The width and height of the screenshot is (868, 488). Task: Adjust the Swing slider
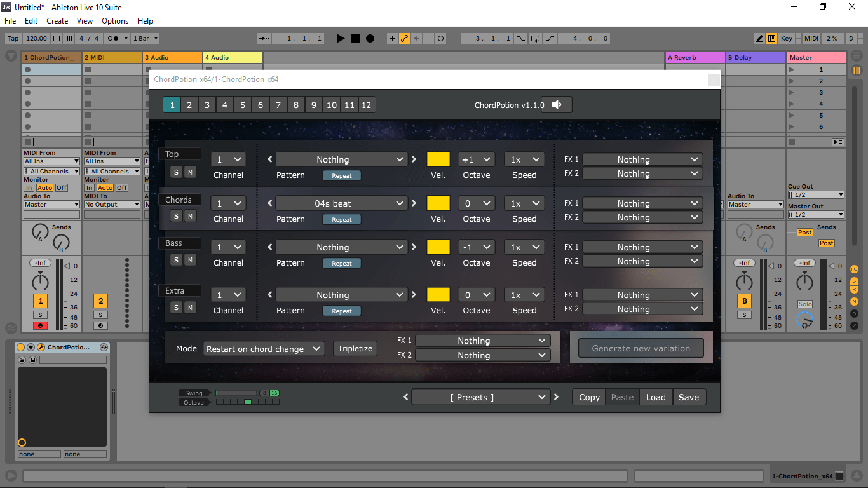(x=236, y=393)
